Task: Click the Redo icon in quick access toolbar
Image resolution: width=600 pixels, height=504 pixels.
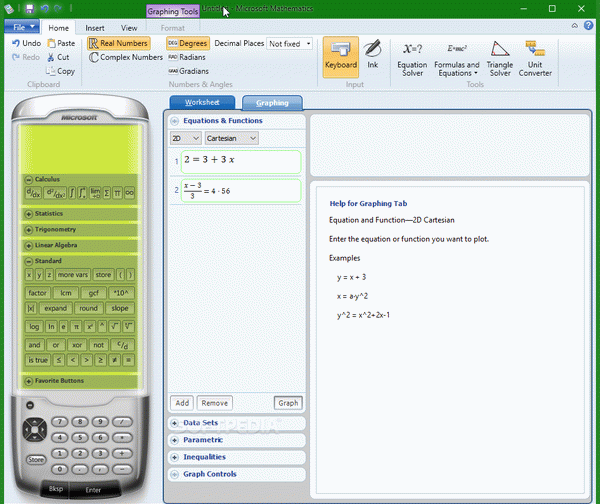Action: click(x=58, y=8)
